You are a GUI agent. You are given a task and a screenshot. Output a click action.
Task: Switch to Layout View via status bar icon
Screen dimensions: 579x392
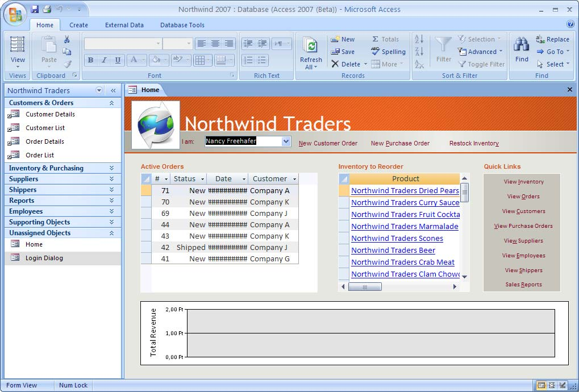click(x=552, y=385)
